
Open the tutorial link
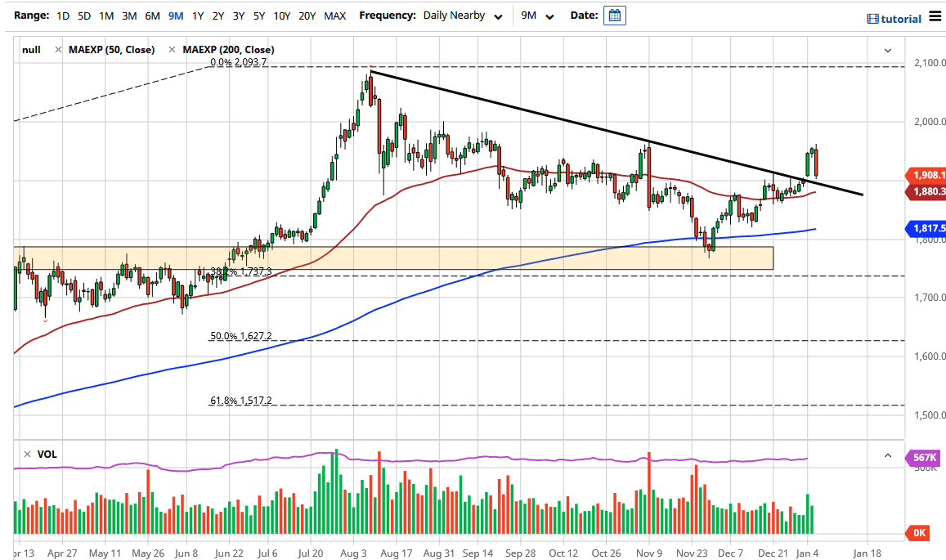click(899, 19)
